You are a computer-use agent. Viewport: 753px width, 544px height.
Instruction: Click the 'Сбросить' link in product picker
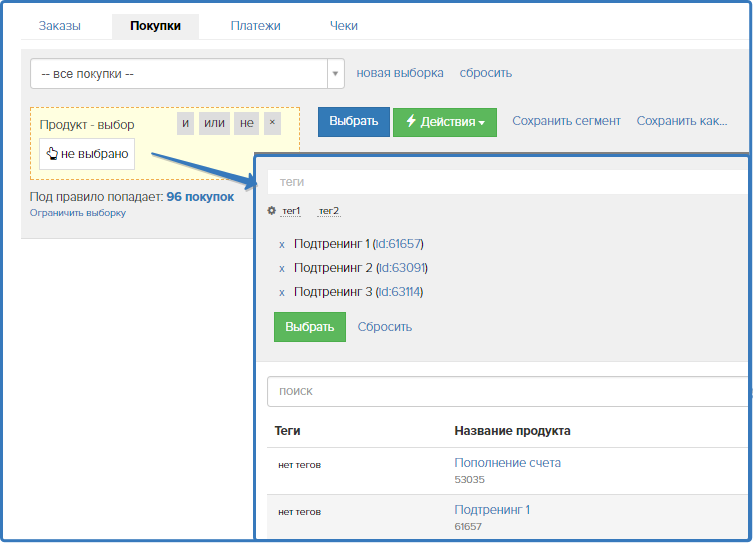coord(385,327)
